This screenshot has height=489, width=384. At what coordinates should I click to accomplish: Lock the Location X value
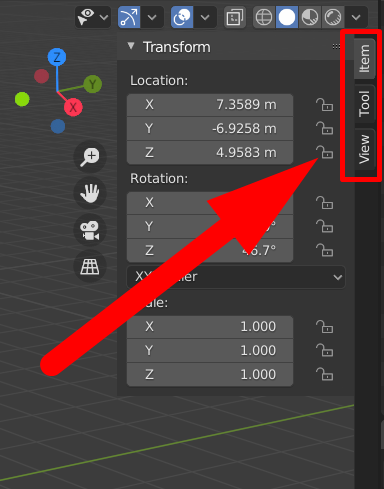tap(324, 105)
